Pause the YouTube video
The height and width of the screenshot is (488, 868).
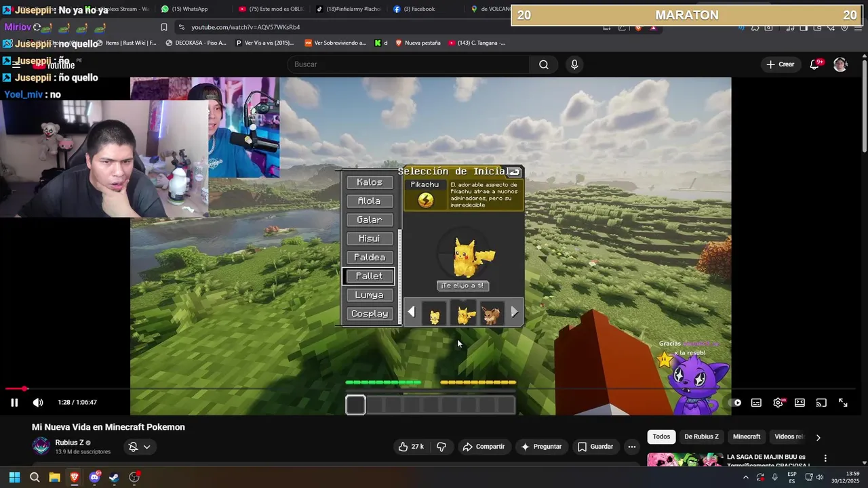(x=14, y=403)
